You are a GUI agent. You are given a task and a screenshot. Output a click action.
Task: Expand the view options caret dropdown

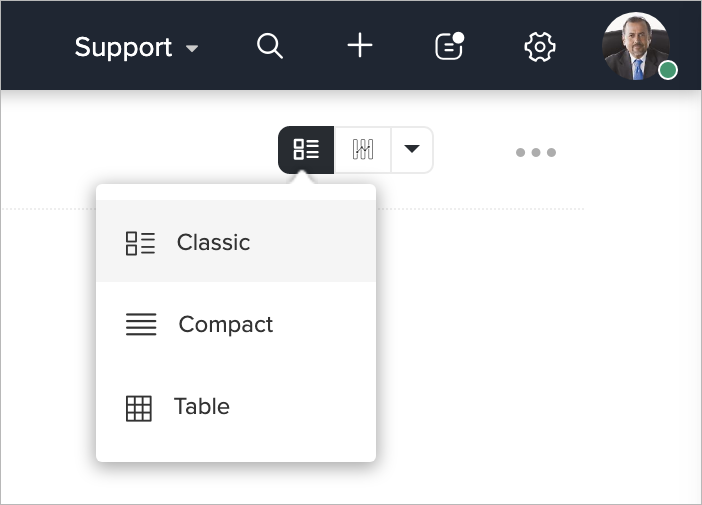pos(412,149)
